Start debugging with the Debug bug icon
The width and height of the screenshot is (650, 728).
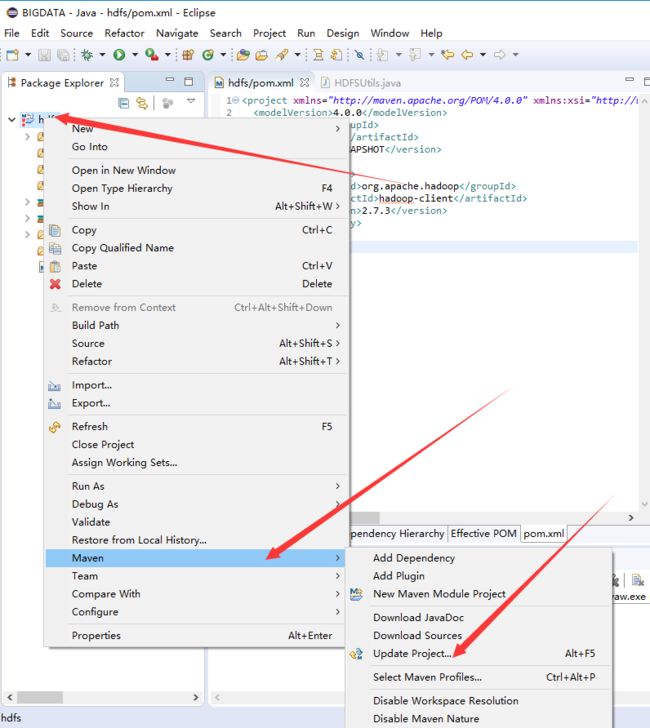click(x=87, y=55)
